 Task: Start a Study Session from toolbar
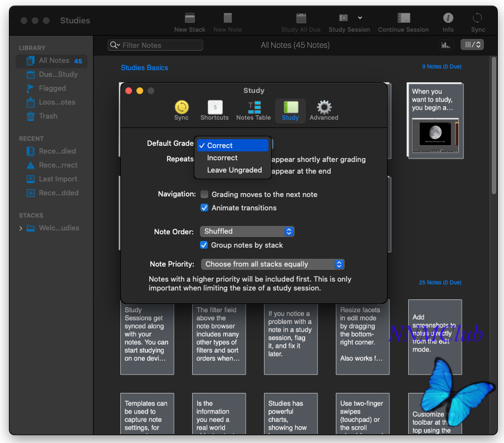tap(343, 18)
